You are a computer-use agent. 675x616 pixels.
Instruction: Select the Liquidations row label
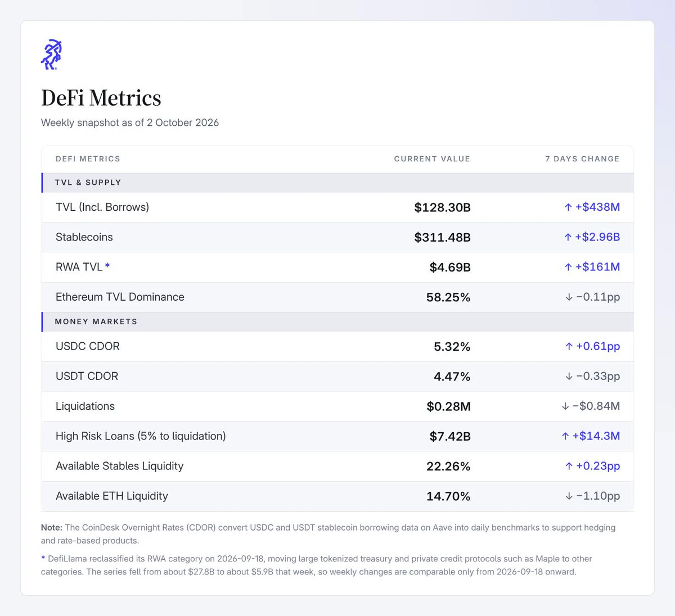pos(85,406)
